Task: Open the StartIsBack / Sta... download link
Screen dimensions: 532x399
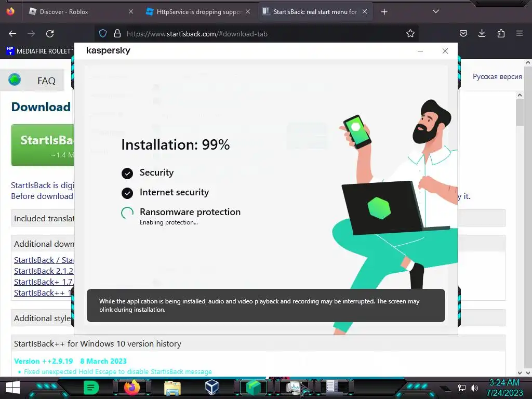Action: [x=44, y=260]
